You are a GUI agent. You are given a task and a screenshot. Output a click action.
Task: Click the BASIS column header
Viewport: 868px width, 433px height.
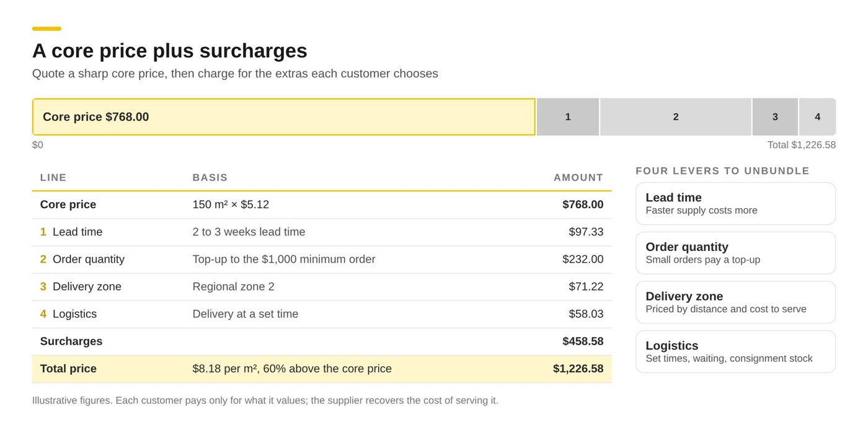click(x=210, y=177)
